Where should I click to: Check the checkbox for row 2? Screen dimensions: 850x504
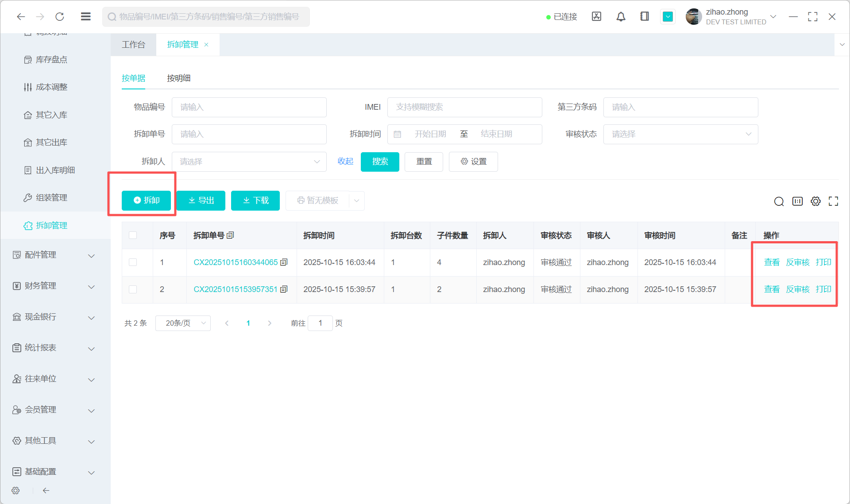(133, 289)
